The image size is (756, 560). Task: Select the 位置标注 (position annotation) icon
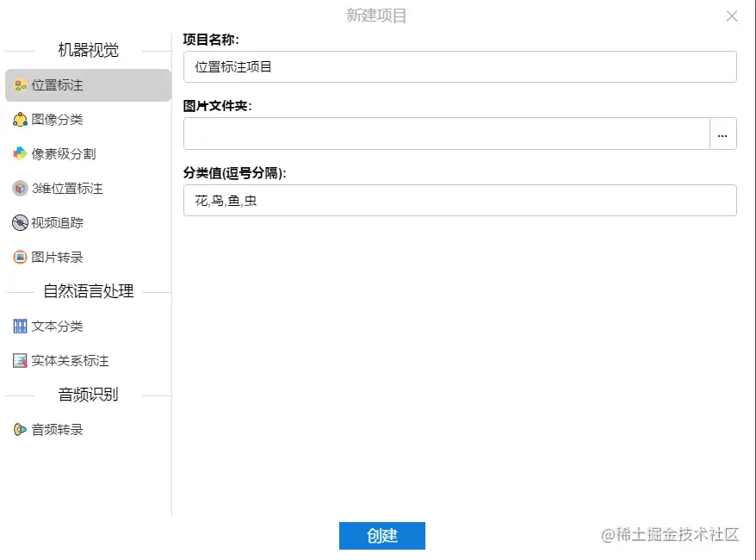[21, 85]
